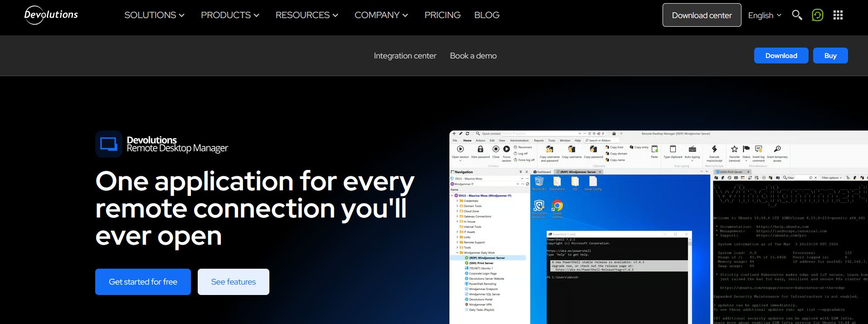Open the green chat support icon

[x=817, y=15]
